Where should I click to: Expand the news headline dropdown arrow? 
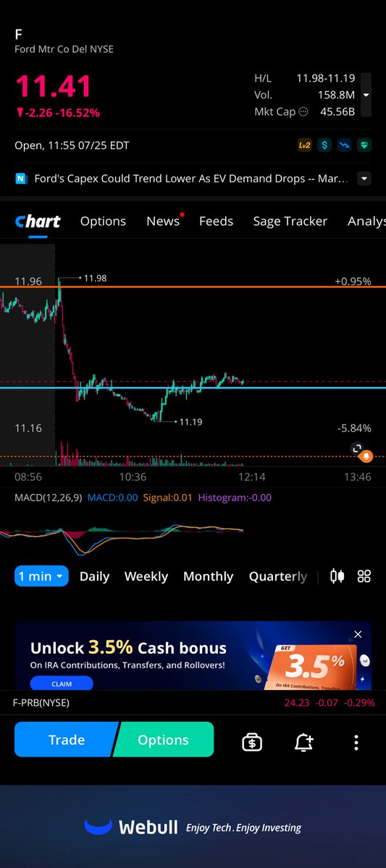tap(364, 179)
